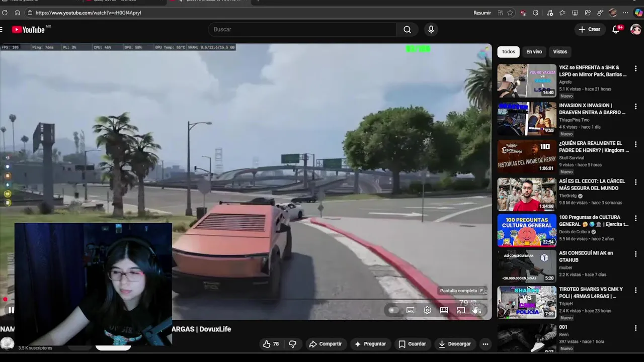
Task: Open options menu for PADRE DE HENRY video
Action: pos(636,144)
